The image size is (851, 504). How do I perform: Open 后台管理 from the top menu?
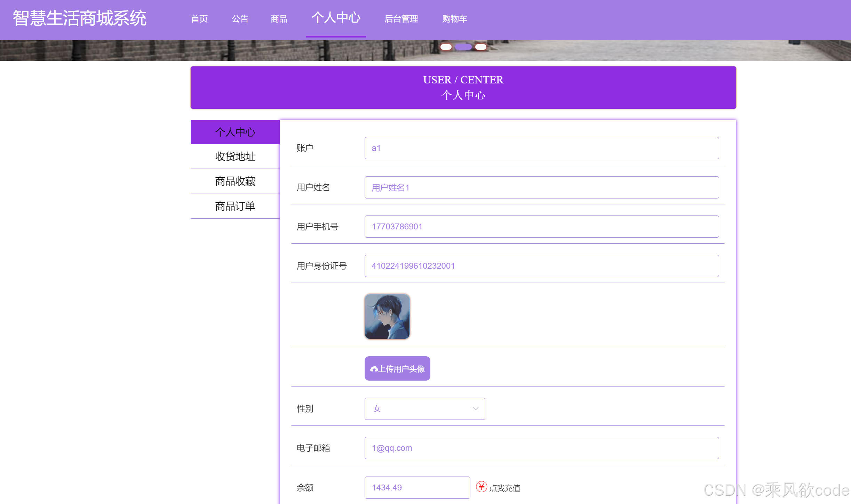coord(401,19)
